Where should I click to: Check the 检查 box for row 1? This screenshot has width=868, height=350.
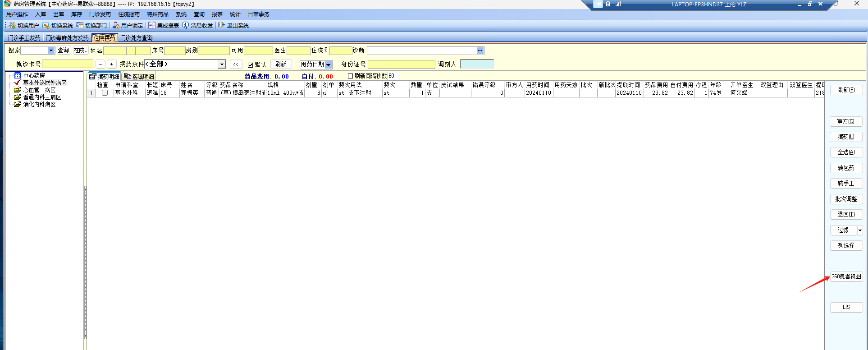(105, 93)
